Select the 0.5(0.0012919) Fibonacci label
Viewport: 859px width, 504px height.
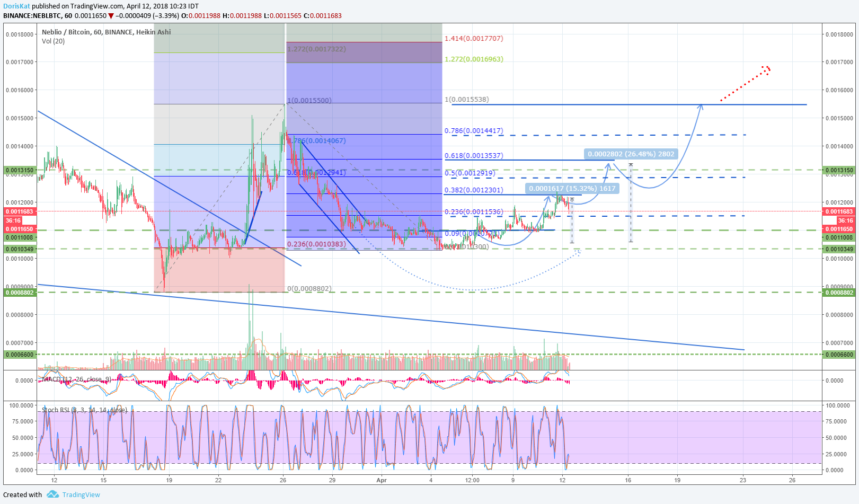pos(470,173)
